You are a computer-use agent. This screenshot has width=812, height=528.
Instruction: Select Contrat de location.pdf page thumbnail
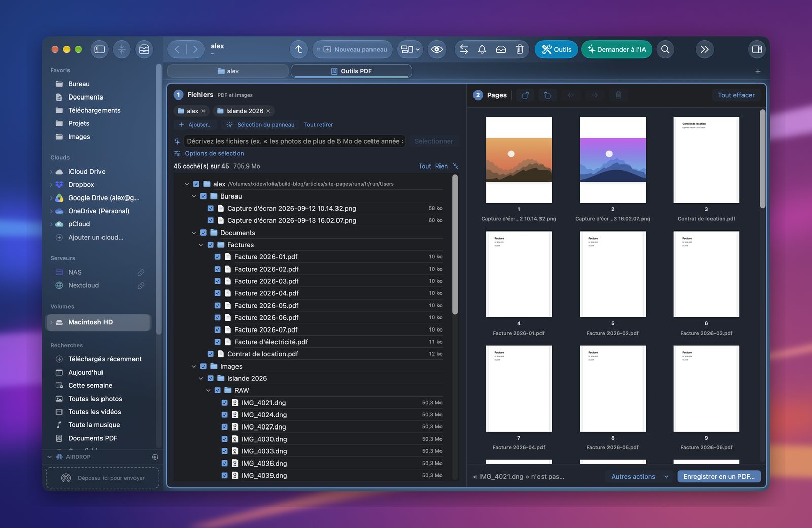(x=706, y=160)
